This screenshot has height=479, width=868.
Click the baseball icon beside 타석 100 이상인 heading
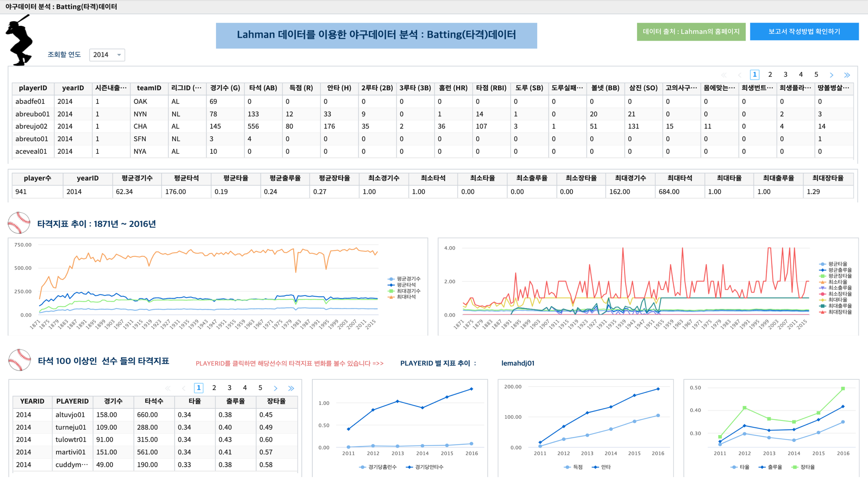[19, 360]
